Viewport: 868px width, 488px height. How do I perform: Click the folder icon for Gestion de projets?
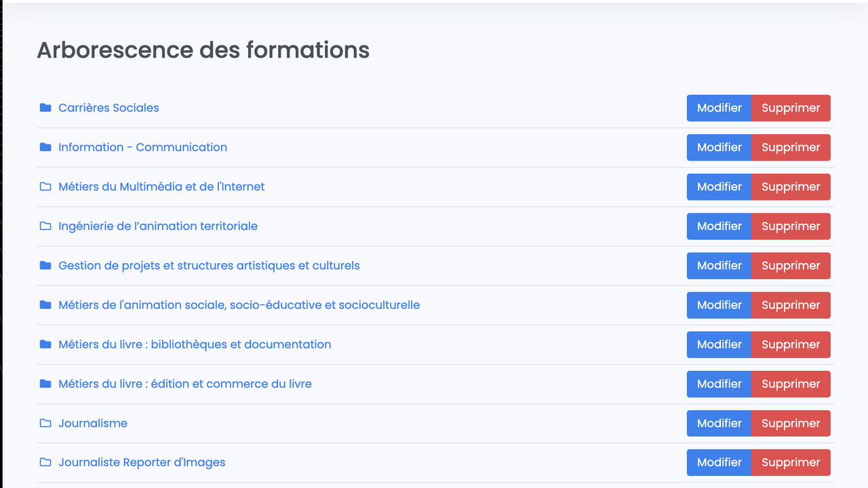45,265
